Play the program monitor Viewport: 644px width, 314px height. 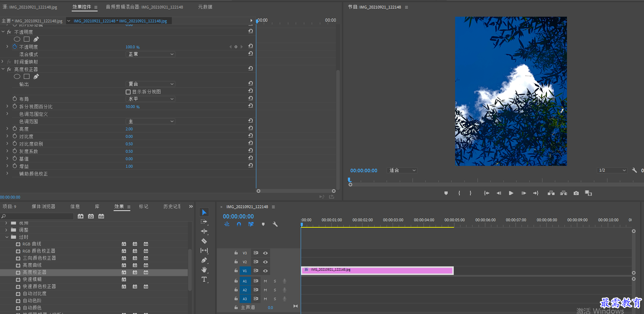point(511,193)
